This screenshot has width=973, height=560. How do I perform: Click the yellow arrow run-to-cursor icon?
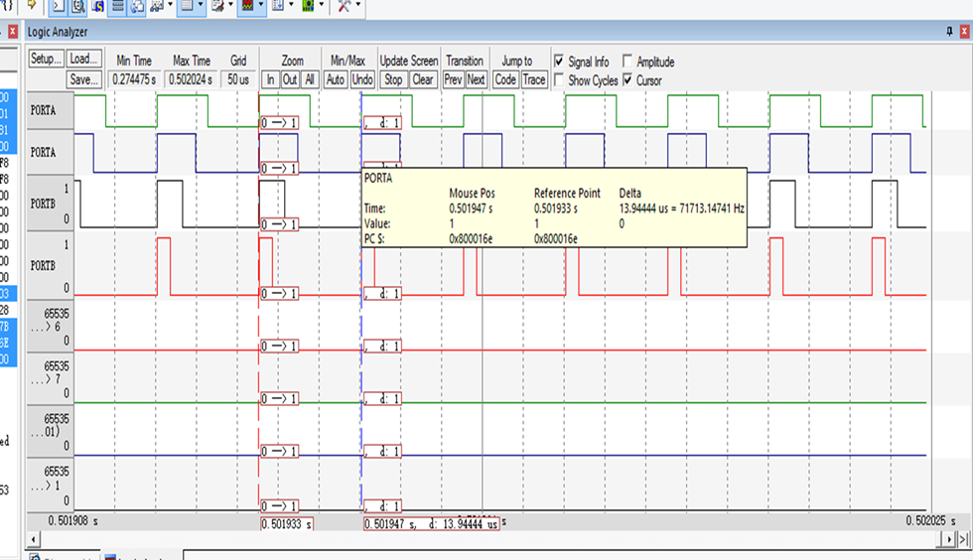(31, 5)
